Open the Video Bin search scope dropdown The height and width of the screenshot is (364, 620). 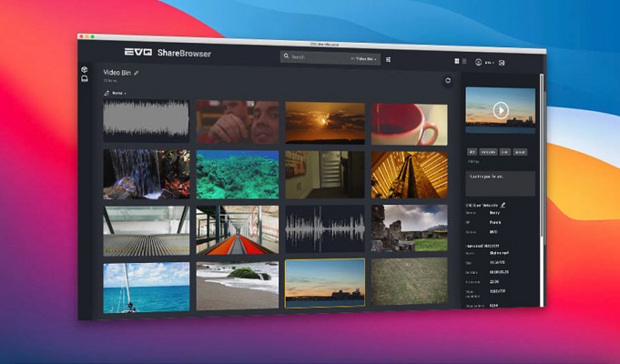[x=364, y=59]
